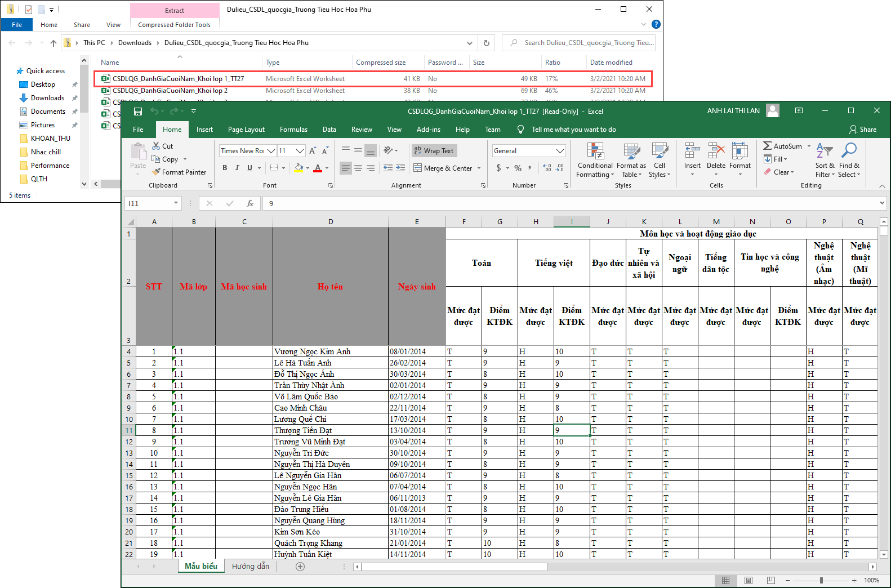891x588 pixels.
Task: Click the Save icon in Excel title bar
Action: coord(138,112)
